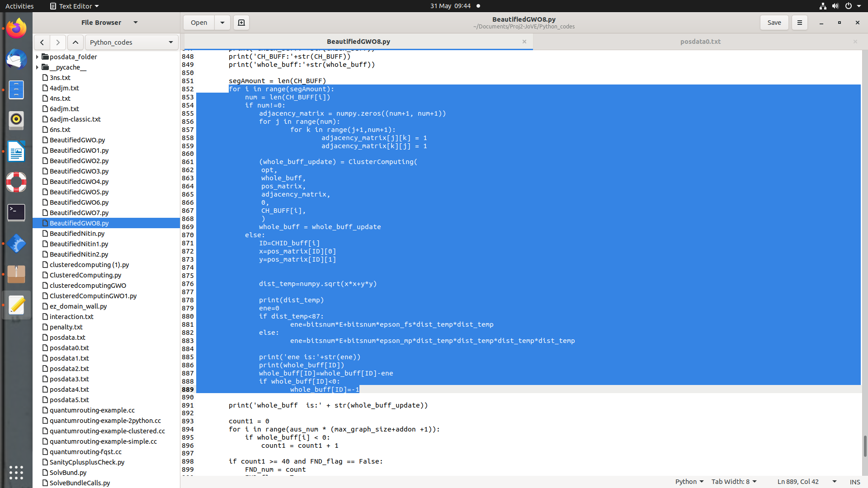Screen dimensions: 868x488
Task: Open the clock and calendar menu
Action: pos(450,6)
